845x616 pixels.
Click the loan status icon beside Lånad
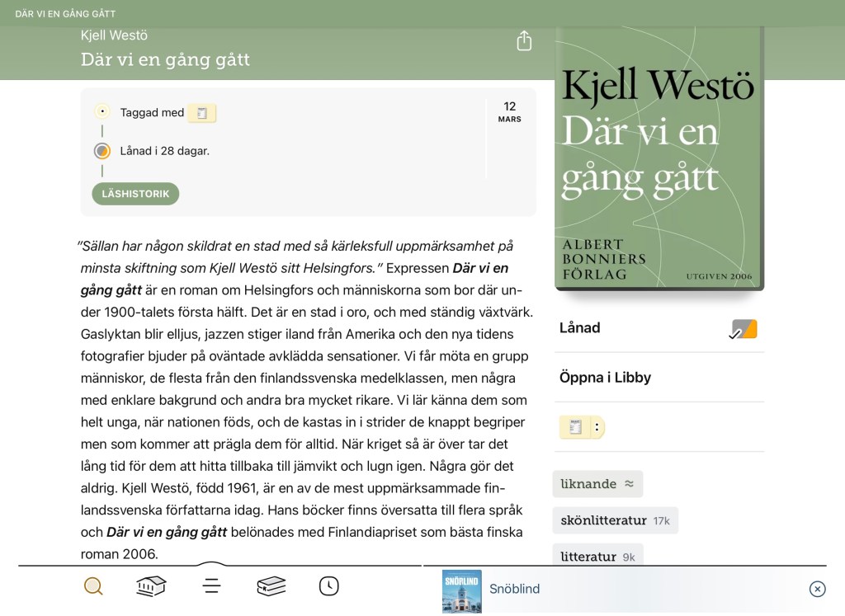click(744, 329)
